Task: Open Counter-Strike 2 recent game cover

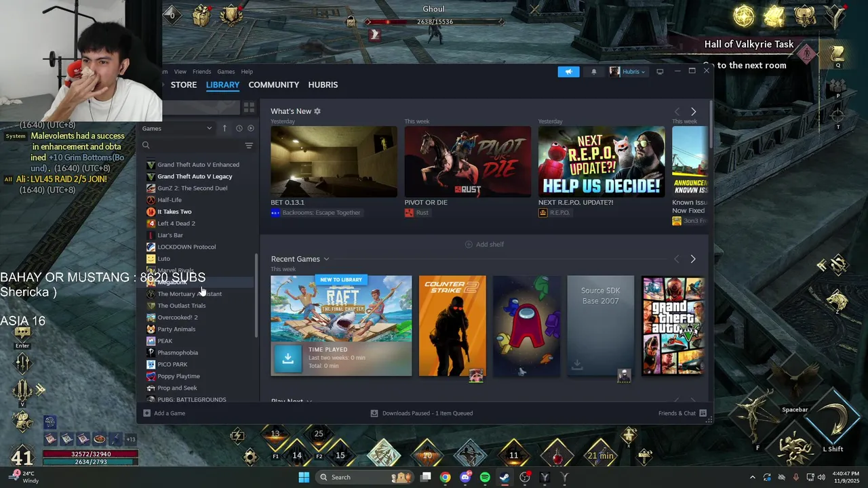Action: 452,325
